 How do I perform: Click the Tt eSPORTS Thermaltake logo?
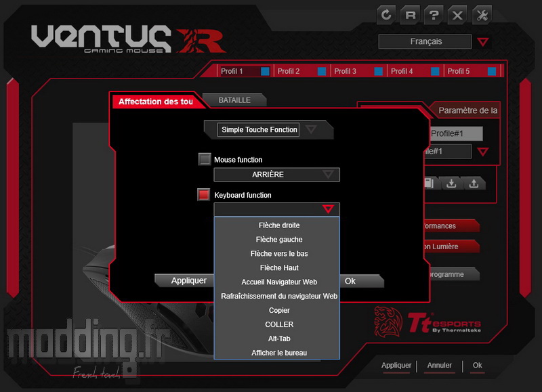tap(444, 323)
